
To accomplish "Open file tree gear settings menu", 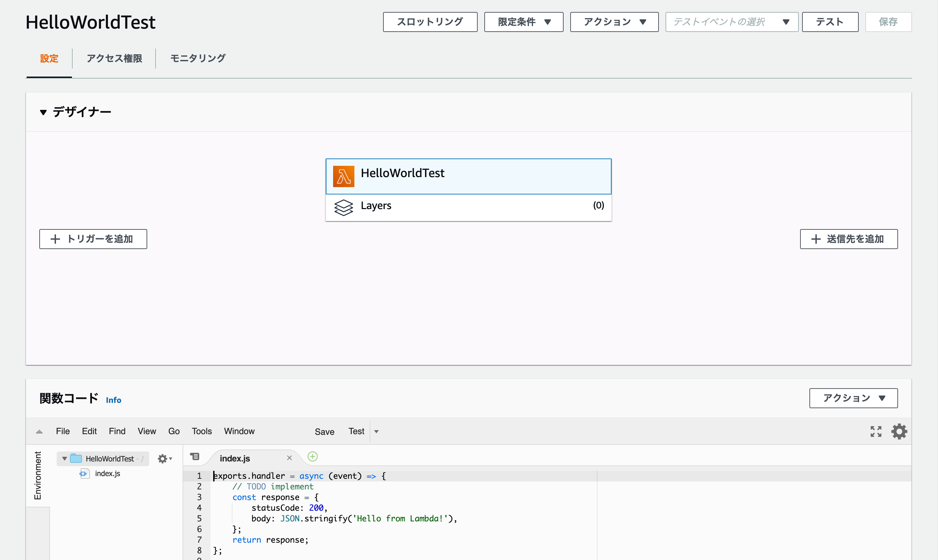I will click(164, 458).
